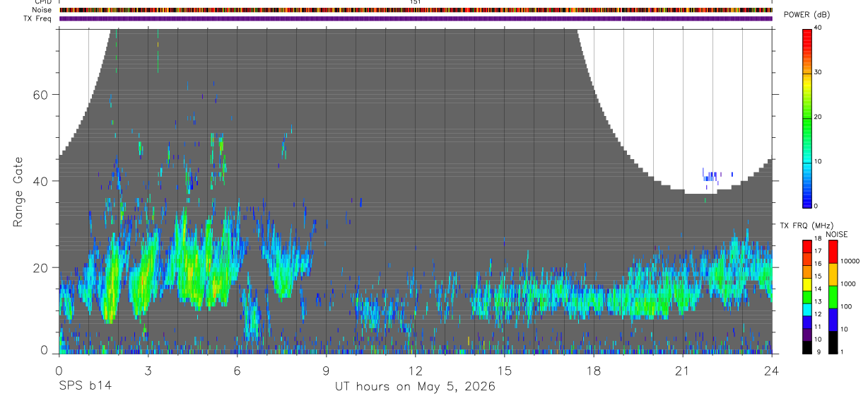
Task: Click the 151 CPID value at top
Action: coord(416,2)
